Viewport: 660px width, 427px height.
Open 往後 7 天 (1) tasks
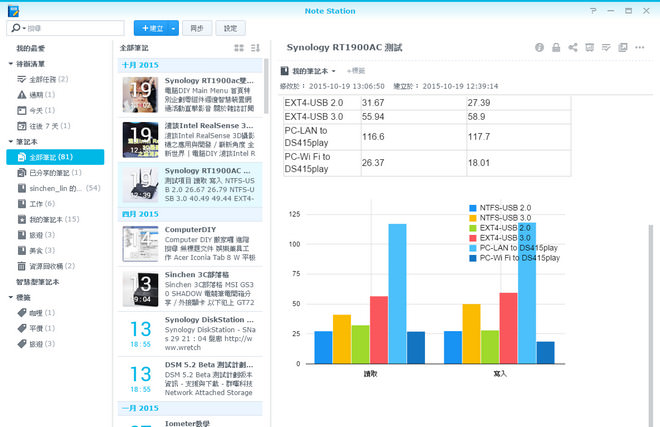[x=44, y=126]
